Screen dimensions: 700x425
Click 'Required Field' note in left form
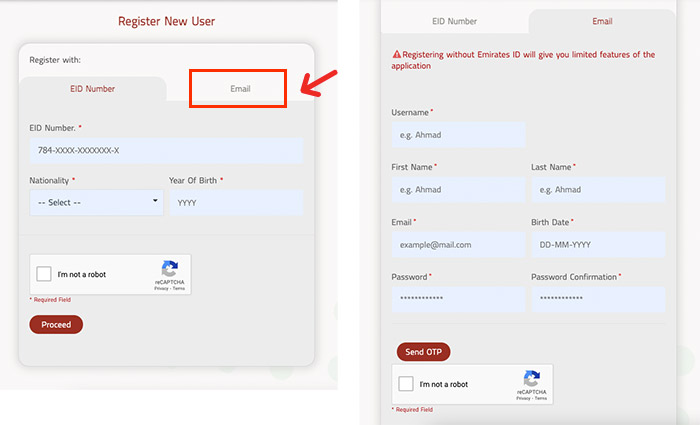tap(50, 300)
